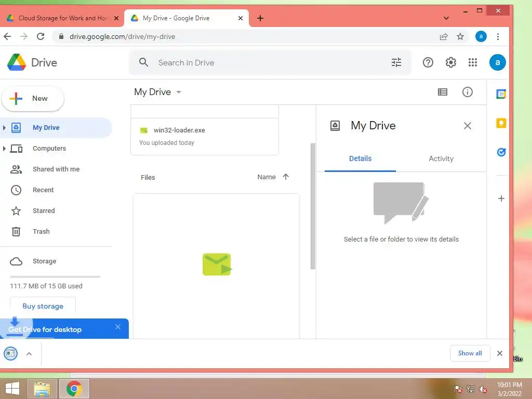Click the muted volume tray icon
532x399 pixels.
point(483,389)
